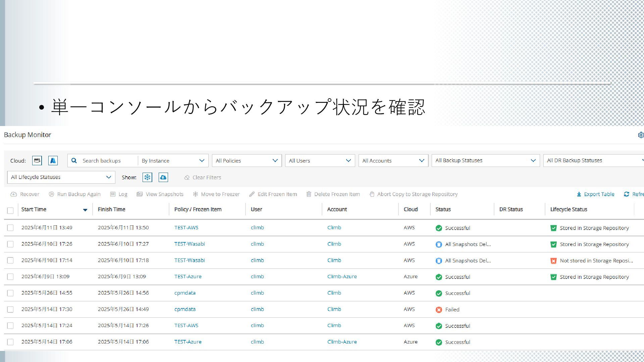Image resolution: width=644 pixels, height=362 pixels.
Task: Click the Refresh button
Action: [634, 194]
